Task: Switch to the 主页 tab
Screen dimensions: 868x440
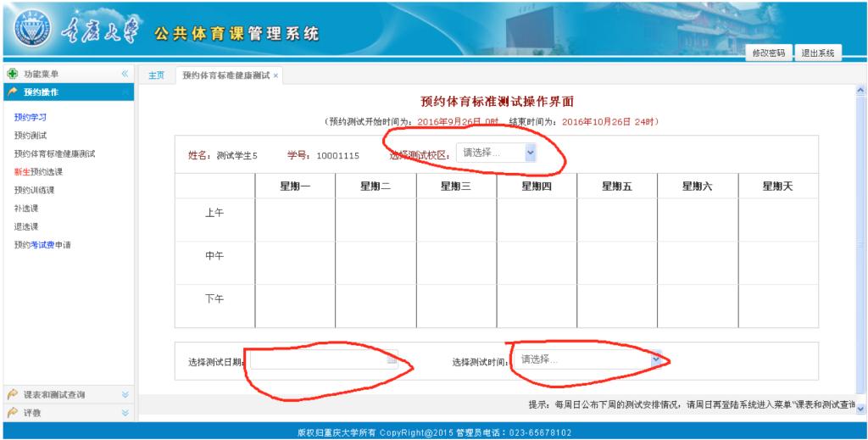Action: pos(156,75)
